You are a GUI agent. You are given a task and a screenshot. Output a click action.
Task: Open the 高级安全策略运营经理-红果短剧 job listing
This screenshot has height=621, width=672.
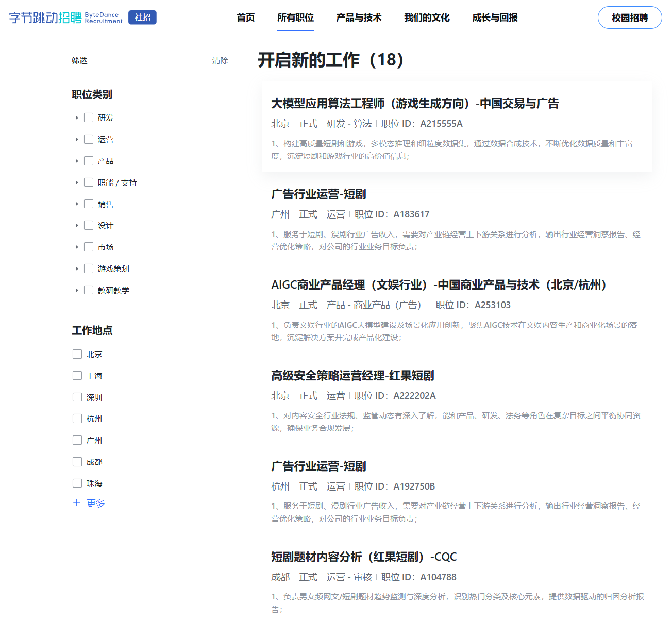[x=352, y=376]
